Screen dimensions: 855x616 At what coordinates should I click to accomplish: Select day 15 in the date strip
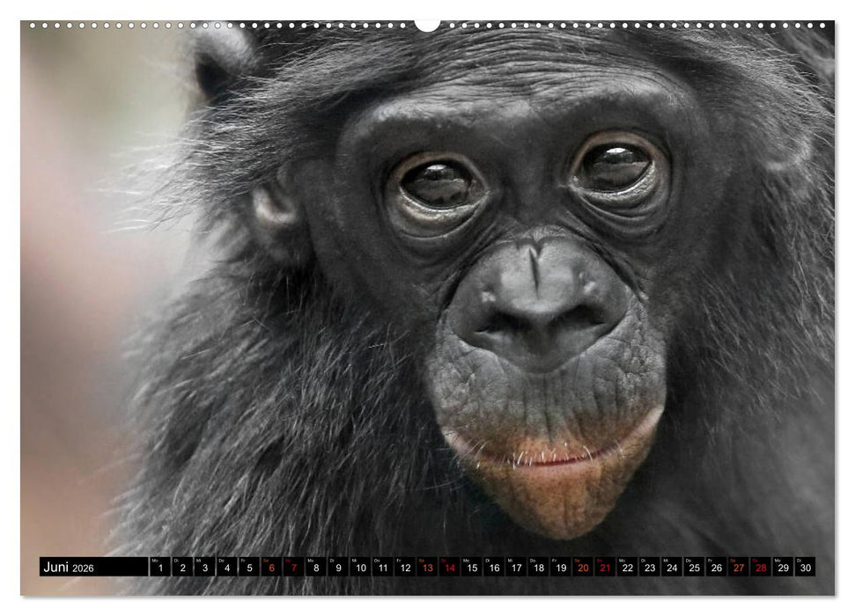coord(471,568)
